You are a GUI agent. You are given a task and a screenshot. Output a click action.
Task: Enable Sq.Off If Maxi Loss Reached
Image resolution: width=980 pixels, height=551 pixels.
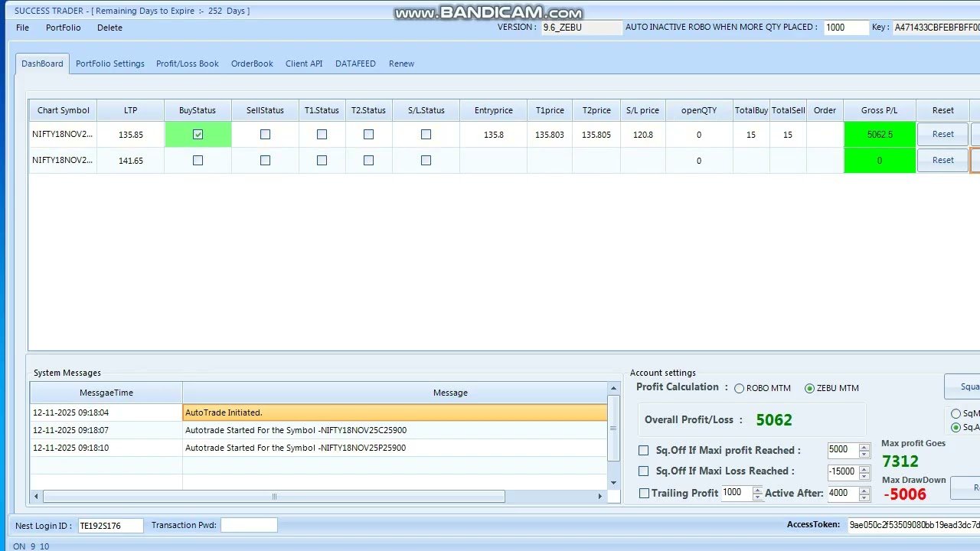(x=644, y=472)
